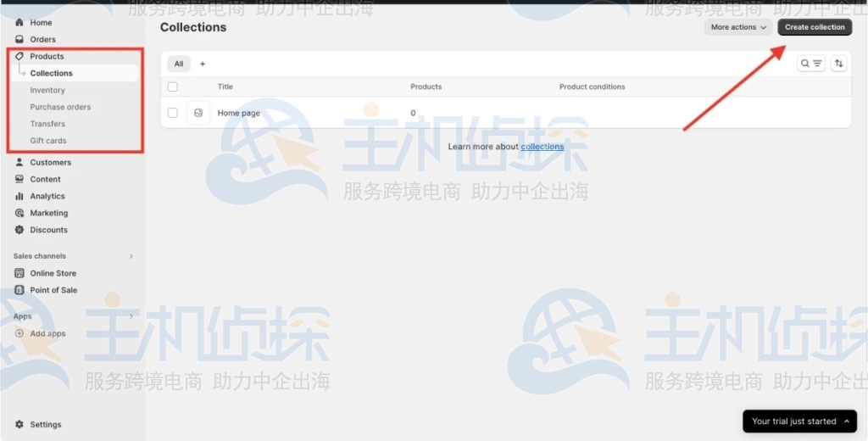Click the Home house icon in sidebar
Image resolution: width=868 pixels, height=441 pixels.
[19, 23]
